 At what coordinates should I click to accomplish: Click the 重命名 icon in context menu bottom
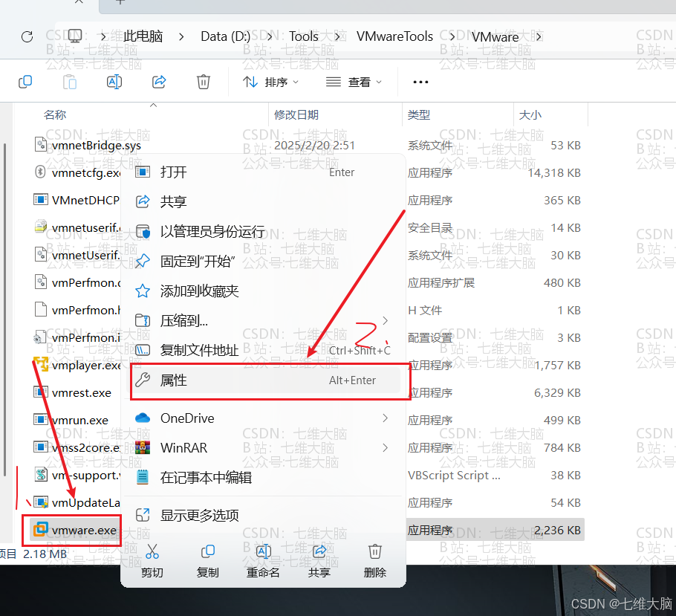tap(264, 551)
